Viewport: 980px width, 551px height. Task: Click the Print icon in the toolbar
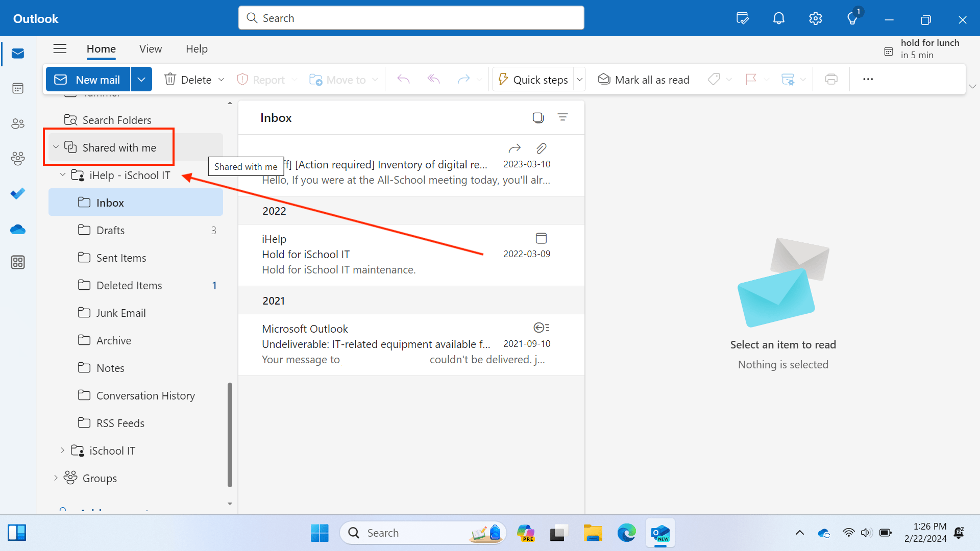831,80
